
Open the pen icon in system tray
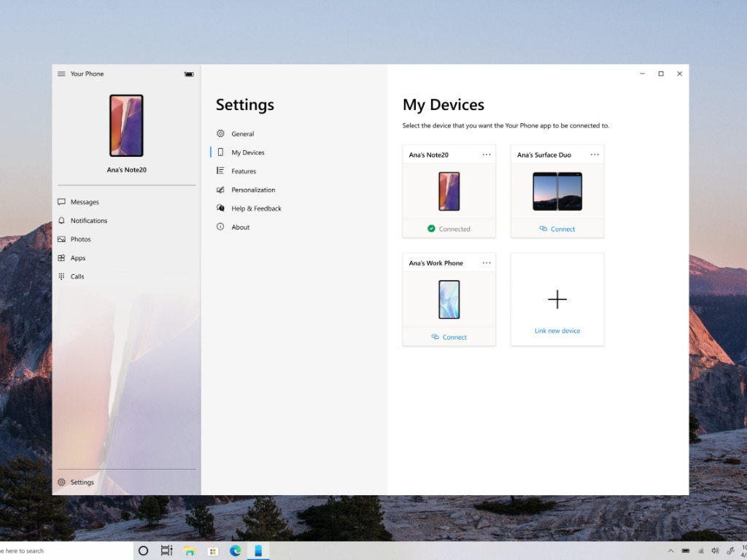click(730, 551)
